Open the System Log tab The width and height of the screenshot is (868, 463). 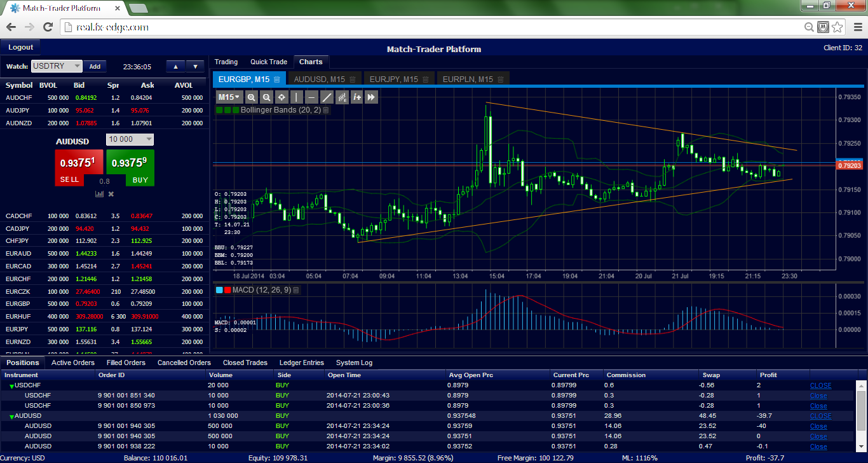click(355, 363)
